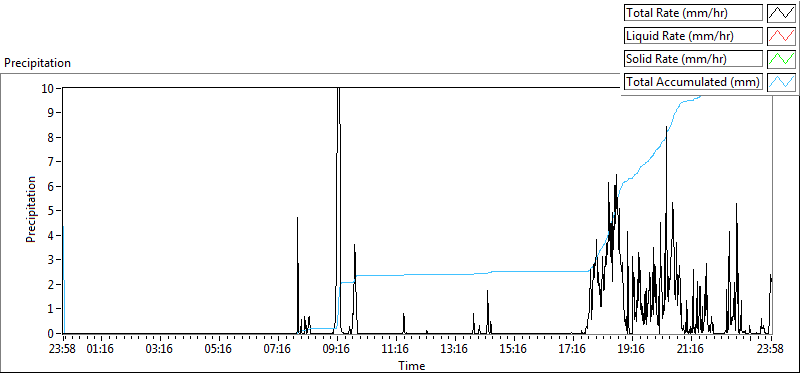This screenshot has width=800, height=373.
Task: Click the x-axis tick label 11:16
Action: pos(396,350)
